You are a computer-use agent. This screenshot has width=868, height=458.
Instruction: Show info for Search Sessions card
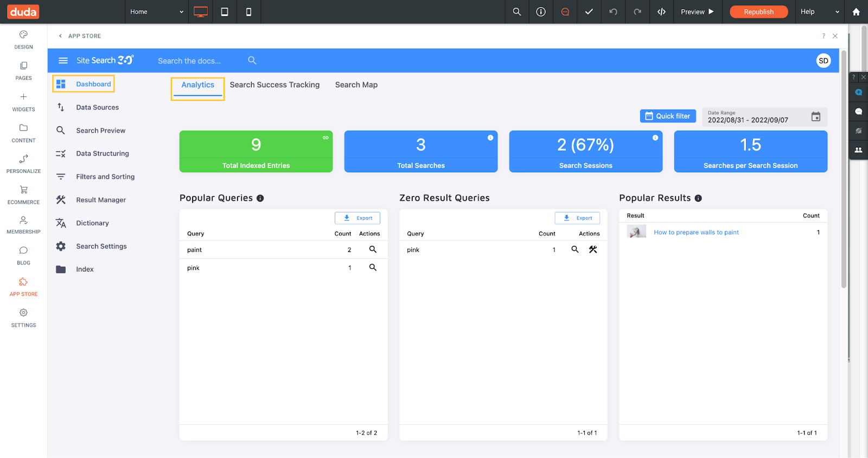655,138
